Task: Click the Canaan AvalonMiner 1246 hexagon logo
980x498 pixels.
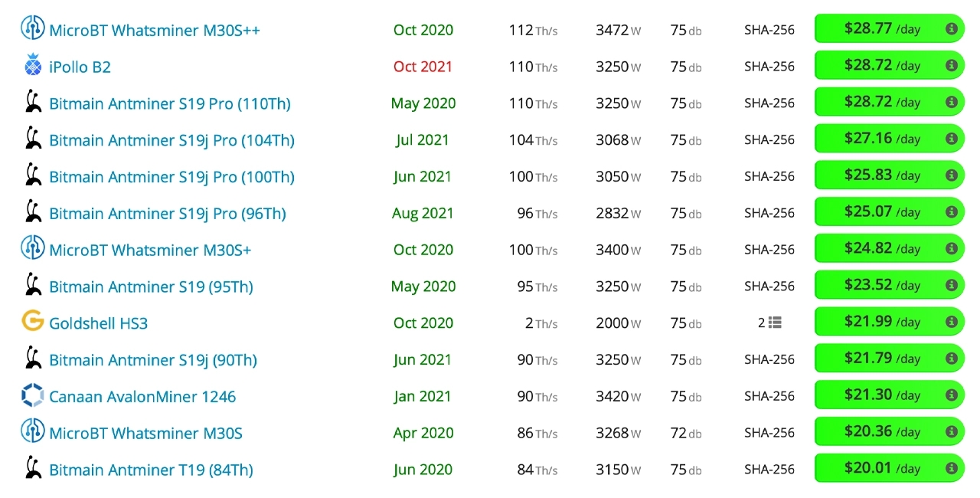Action: [33, 395]
